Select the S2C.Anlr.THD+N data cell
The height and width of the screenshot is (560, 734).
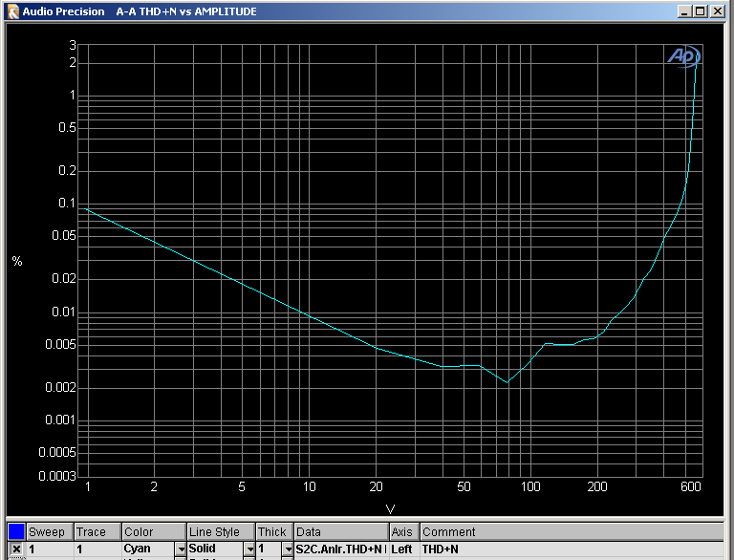(339, 549)
